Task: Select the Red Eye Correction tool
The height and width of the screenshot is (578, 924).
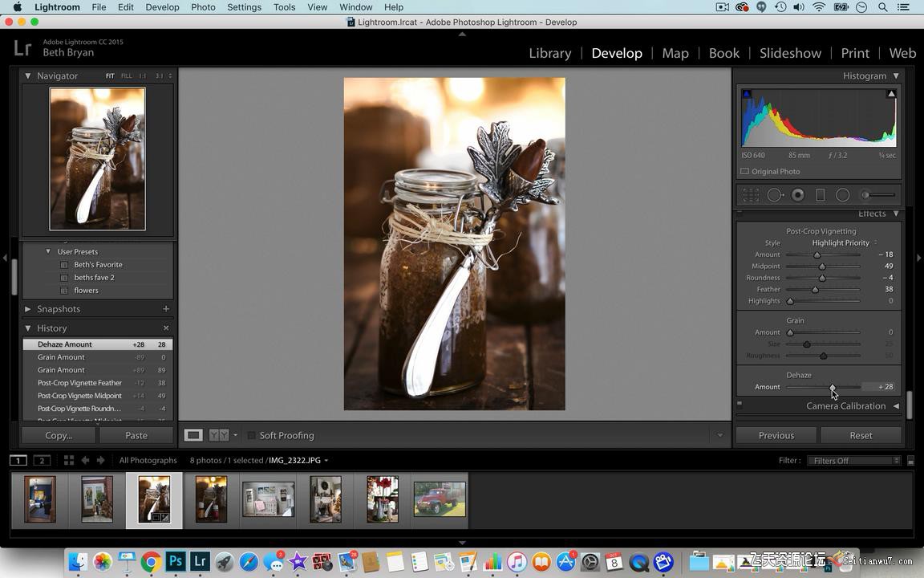Action: (x=798, y=194)
